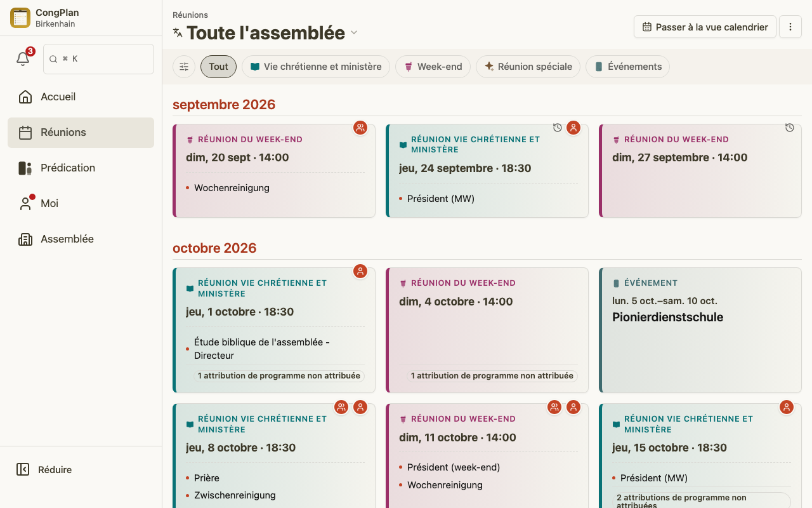The height and width of the screenshot is (508, 812).
Task: Open the dim, 27 septembre weekend meeting
Action: [700, 171]
